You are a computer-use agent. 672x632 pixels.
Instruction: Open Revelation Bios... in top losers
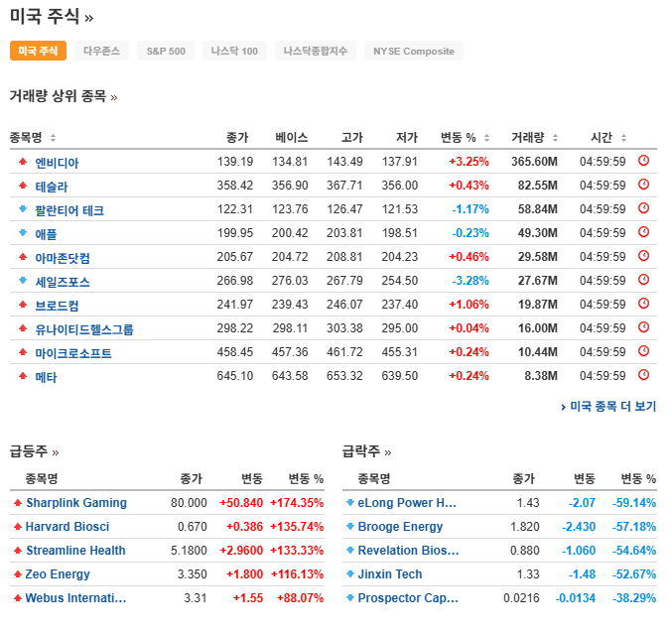click(x=408, y=551)
